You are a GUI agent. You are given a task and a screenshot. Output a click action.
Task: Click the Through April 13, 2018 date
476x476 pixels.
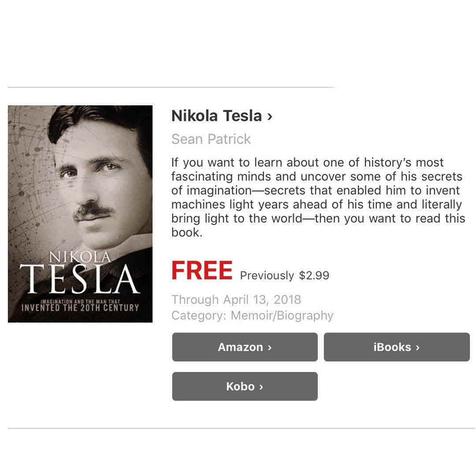click(236, 300)
